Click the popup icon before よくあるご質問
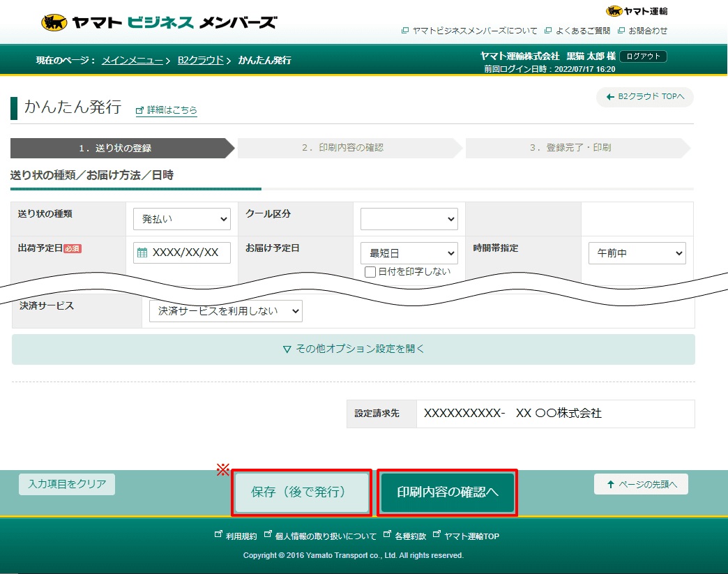The height and width of the screenshot is (574, 728). pyautogui.click(x=548, y=31)
